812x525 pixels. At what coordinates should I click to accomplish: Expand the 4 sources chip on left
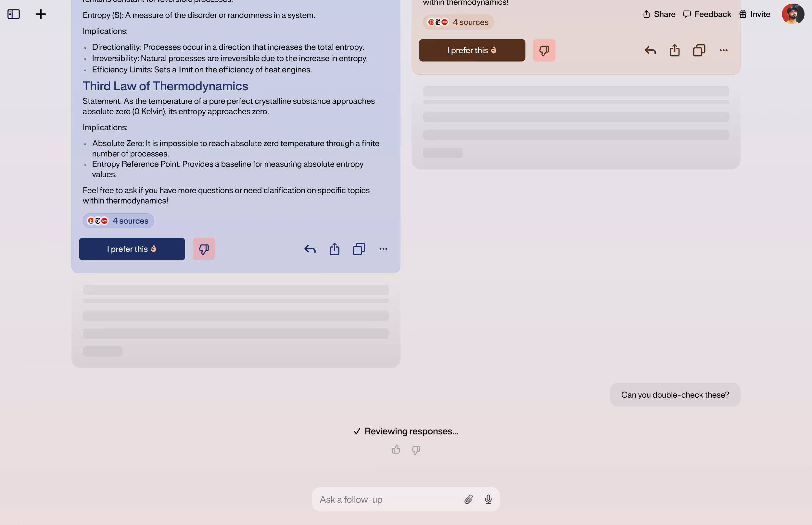[x=118, y=221]
